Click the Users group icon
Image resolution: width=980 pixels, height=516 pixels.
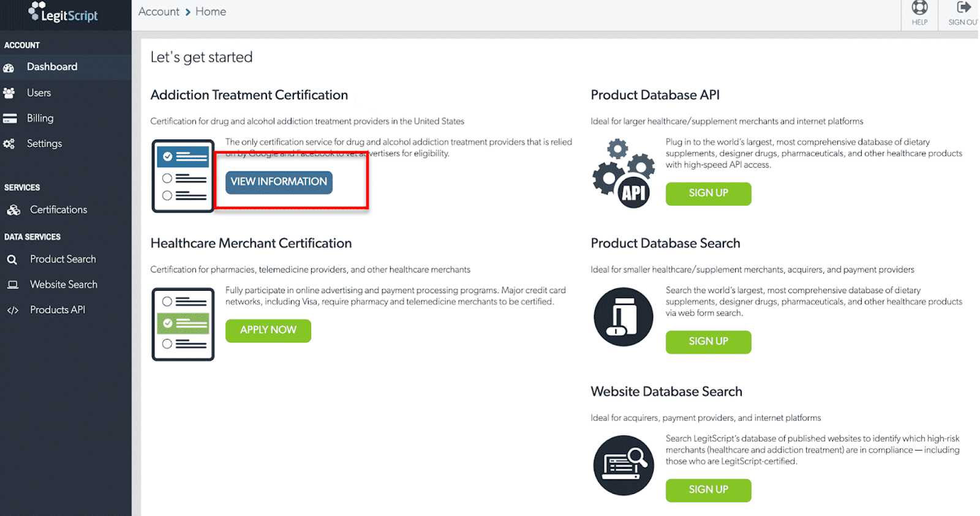tap(9, 93)
